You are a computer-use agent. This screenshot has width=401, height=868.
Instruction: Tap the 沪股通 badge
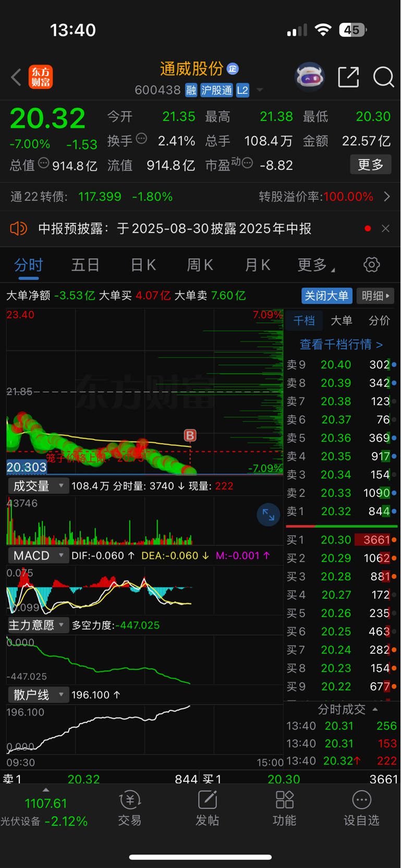coord(216,90)
